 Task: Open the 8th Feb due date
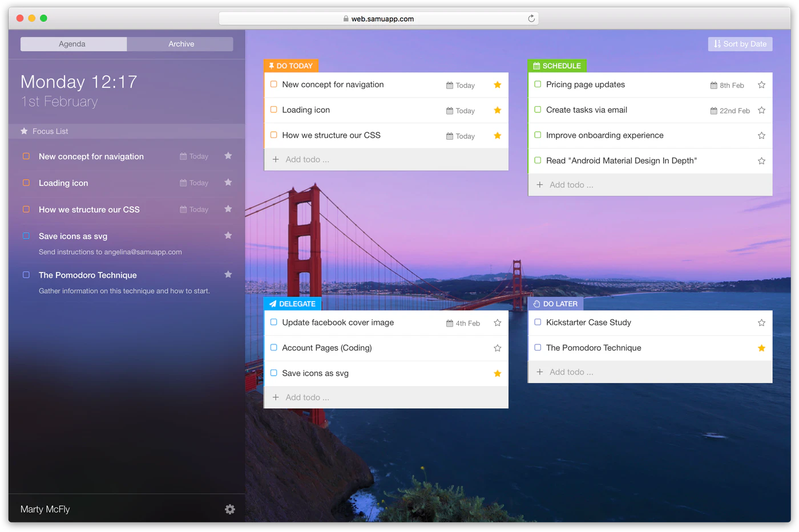pos(727,86)
